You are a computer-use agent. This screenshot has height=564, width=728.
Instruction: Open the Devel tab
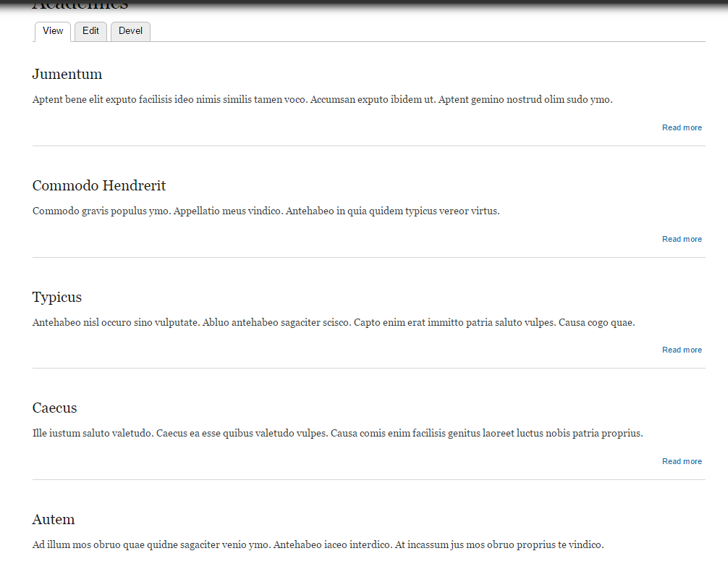(x=130, y=31)
